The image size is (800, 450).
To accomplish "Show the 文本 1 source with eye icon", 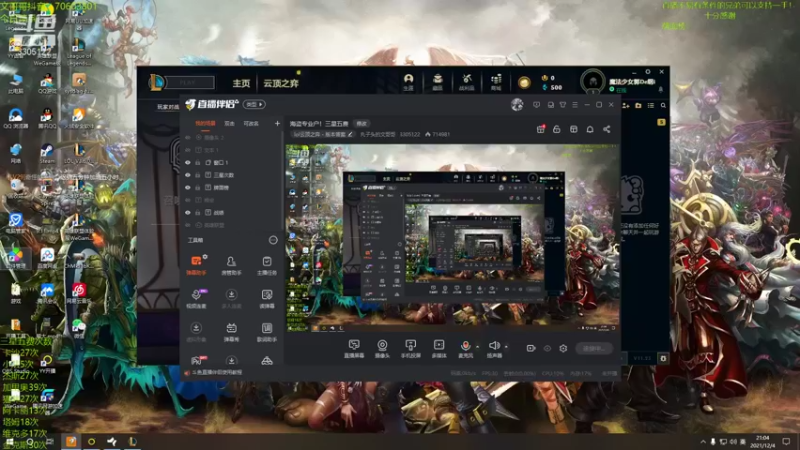I will click(188, 150).
